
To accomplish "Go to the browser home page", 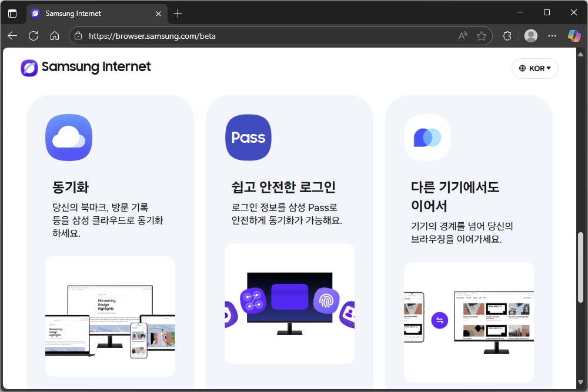I will 55,36.
